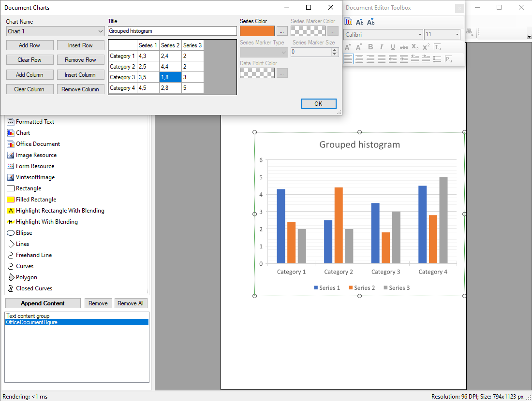Select the Ellipse item icon
The height and width of the screenshot is (401, 532).
click(11, 233)
